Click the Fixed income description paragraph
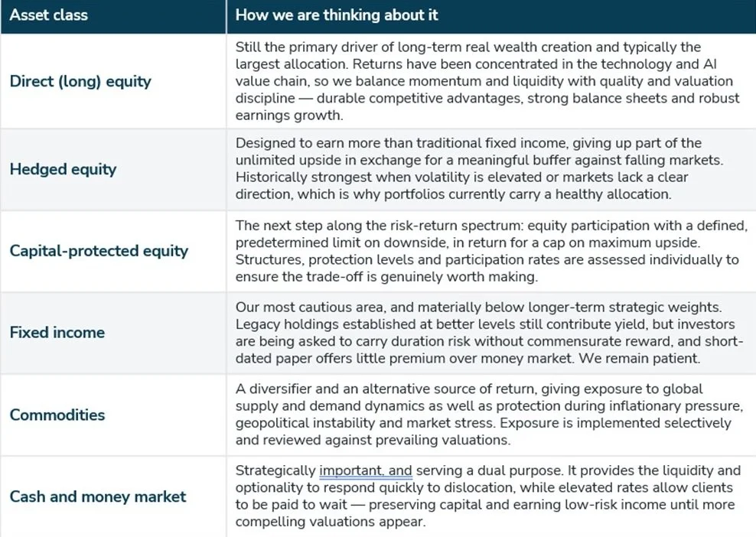The height and width of the screenshot is (537, 756). point(490,333)
